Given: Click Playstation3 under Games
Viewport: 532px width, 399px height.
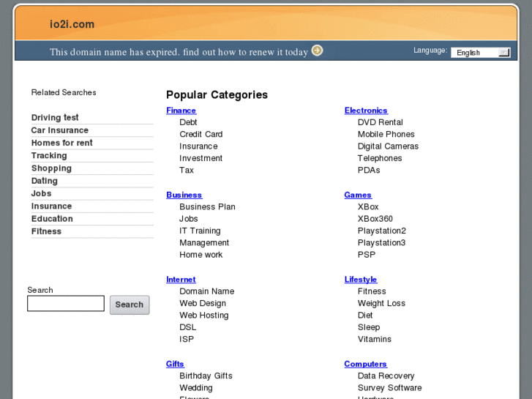Looking at the screenshot, I should 382,243.
